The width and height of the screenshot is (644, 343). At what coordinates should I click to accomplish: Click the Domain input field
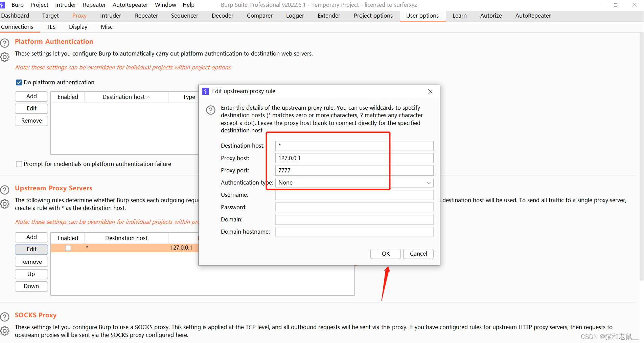pyautogui.click(x=354, y=220)
